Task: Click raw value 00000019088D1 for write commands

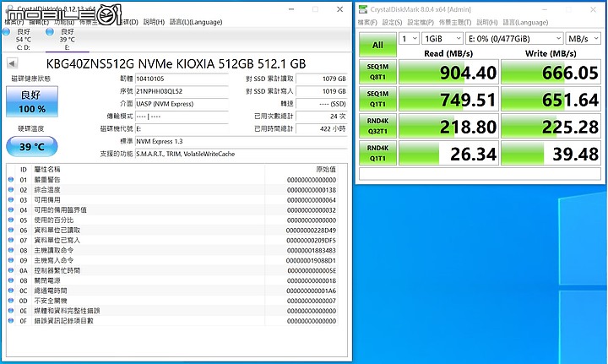Action: coord(311,260)
